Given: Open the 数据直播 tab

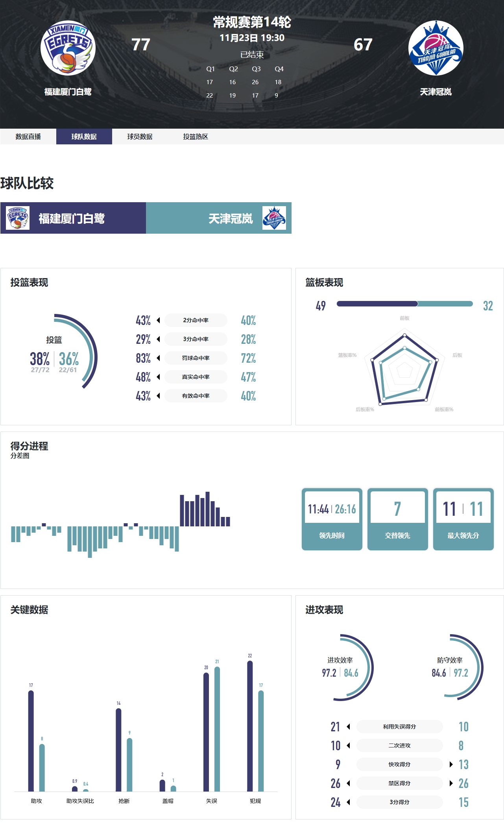Looking at the screenshot, I should [x=28, y=137].
